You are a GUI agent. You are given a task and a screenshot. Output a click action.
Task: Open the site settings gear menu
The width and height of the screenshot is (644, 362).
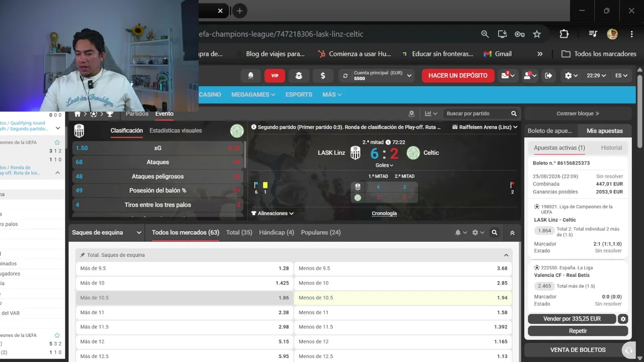tap(572, 75)
